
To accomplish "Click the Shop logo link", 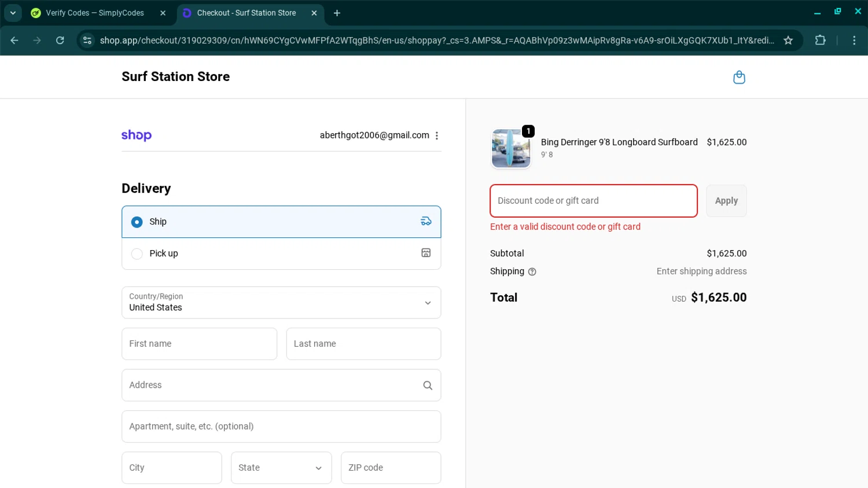I will 137,135.
